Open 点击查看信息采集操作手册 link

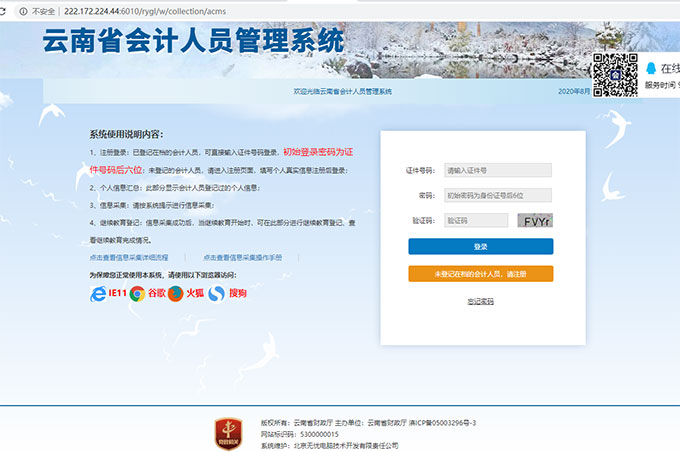pos(242,257)
